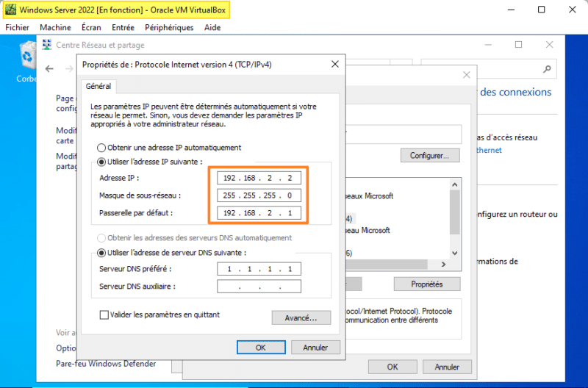Screen dimensions: 588x388
Task: Open the Écran menu
Action: (91, 27)
